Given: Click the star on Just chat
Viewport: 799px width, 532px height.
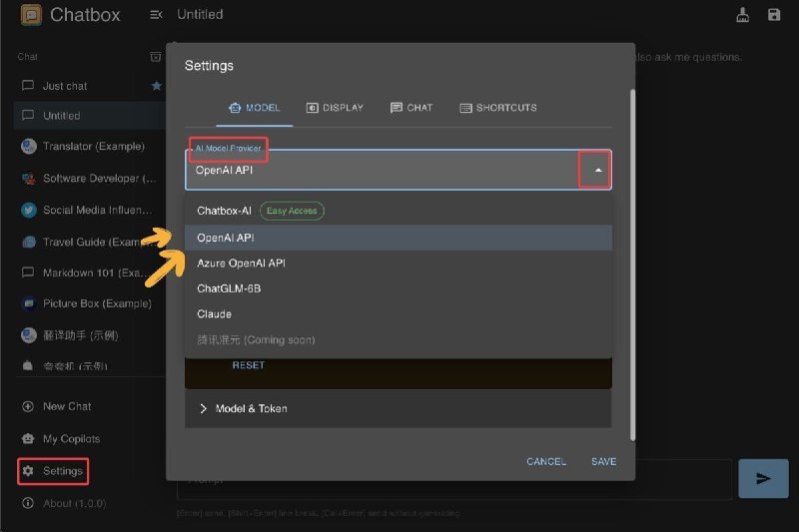Looking at the screenshot, I should tap(157, 86).
